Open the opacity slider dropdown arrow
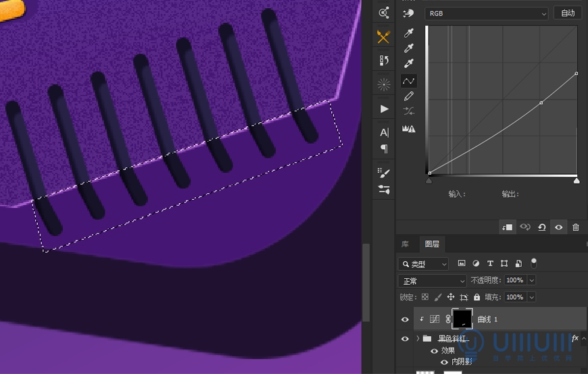588x374 pixels. coord(531,280)
